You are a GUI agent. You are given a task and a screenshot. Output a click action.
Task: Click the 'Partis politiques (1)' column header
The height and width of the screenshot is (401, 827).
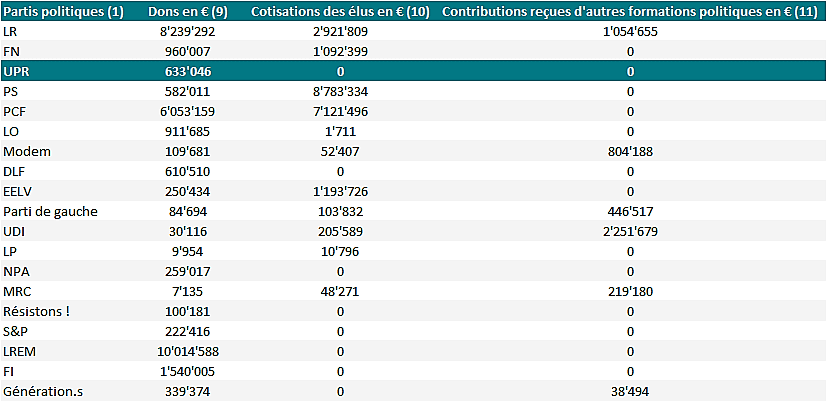(64, 11)
